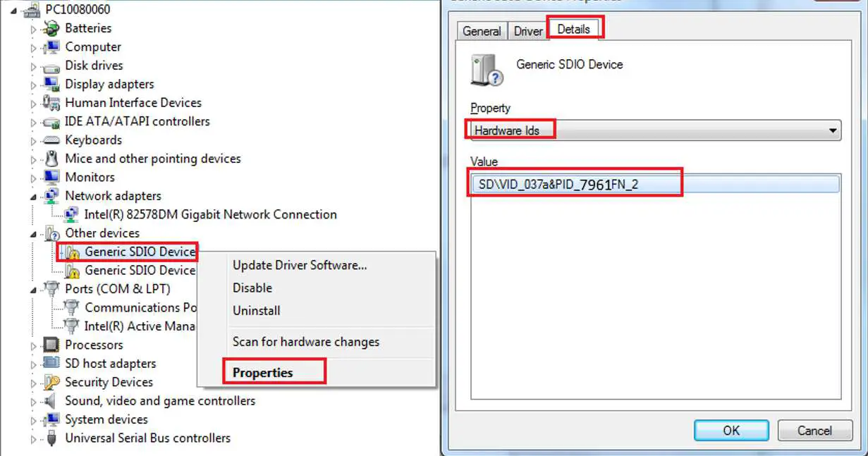Select the Human Interface Devices icon
Image resolution: width=868 pixels, height=456 pixels.
51,102
